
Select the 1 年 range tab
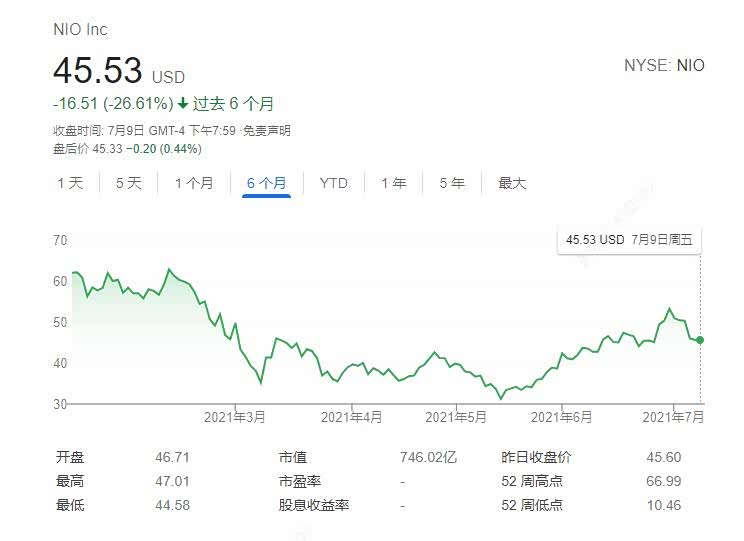tap(394, 183)
